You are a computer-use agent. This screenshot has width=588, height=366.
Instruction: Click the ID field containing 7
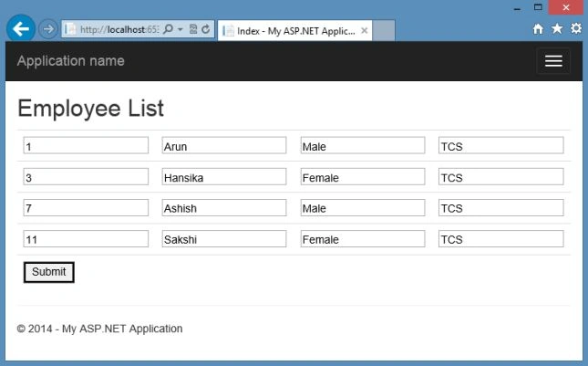pos(86,207)
